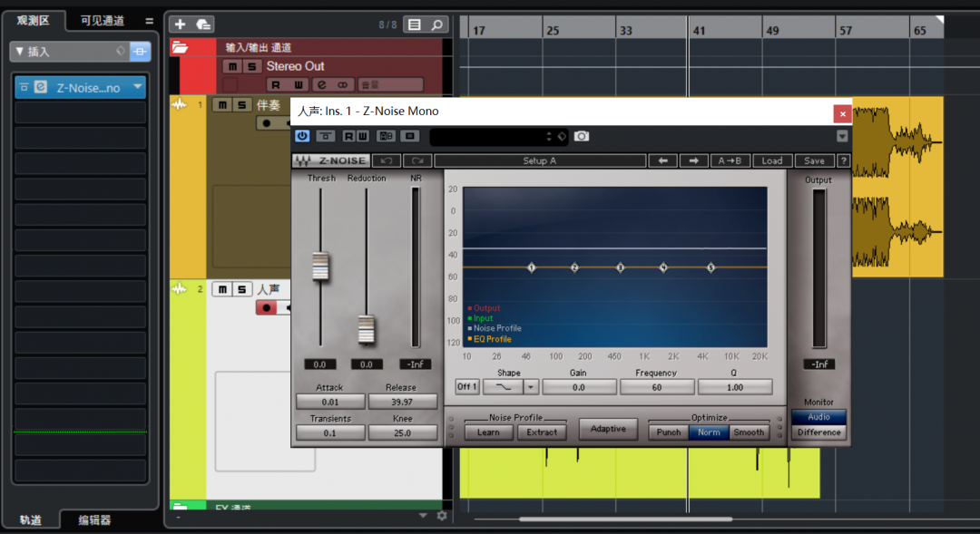Click the Transients value field 0.1
The width and height of the screenshot is (980, 534).
pos(330,432)
